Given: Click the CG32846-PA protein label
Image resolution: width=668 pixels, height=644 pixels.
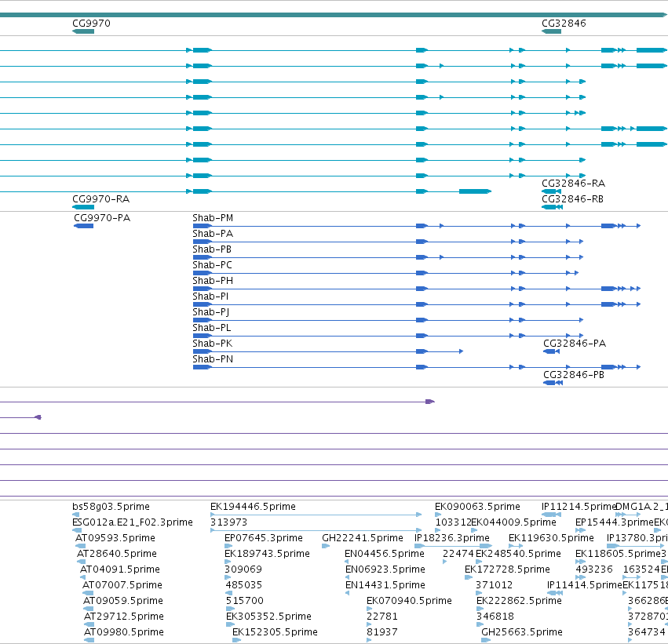Looking at the screenshot, I should coord(575,344).
